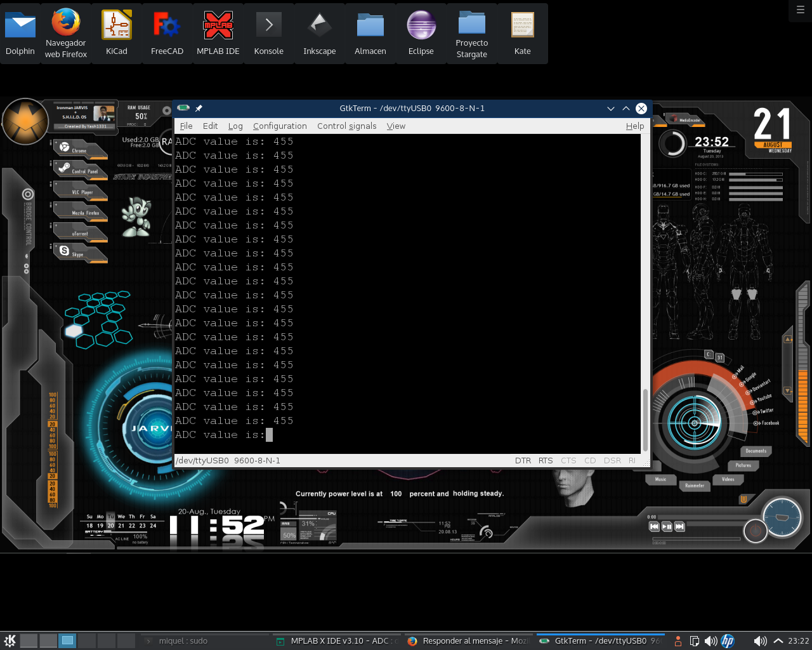812x650 pixels.
Task: Launch FreeCAD from the desktop icons
Action: pyautogui.click(x=167, y=33)
